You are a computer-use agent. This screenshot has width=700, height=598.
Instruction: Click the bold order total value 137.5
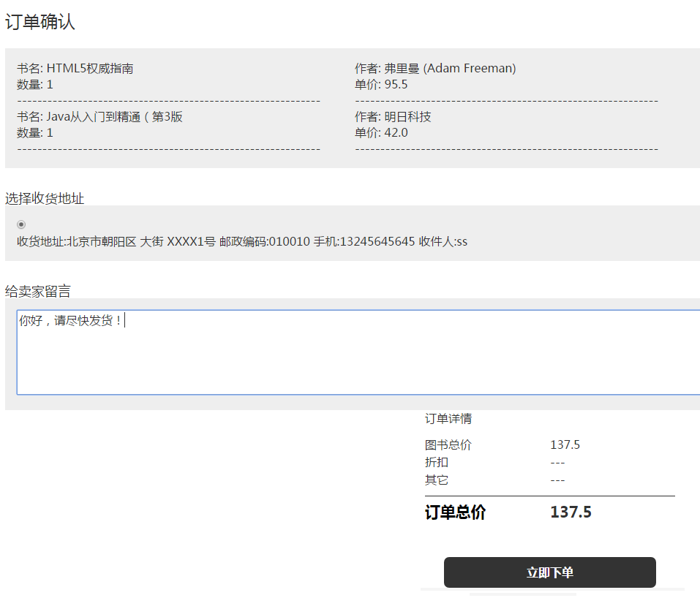571,512
